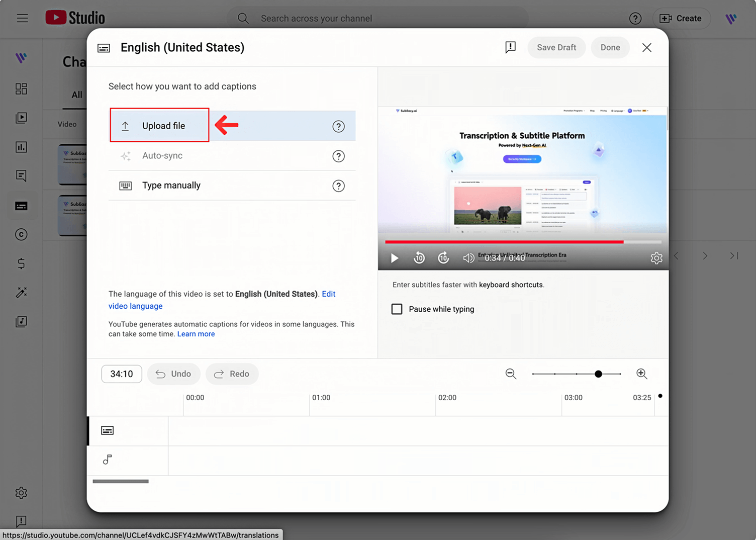Image resolution: width=756 pixels, height=540 pixels.
Task: Open help for Type manually
Action: (339, 186)
